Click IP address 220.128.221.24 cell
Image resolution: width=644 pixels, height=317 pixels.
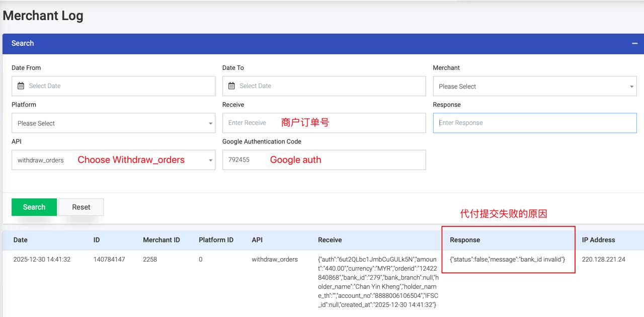click(x=603, y=260)
